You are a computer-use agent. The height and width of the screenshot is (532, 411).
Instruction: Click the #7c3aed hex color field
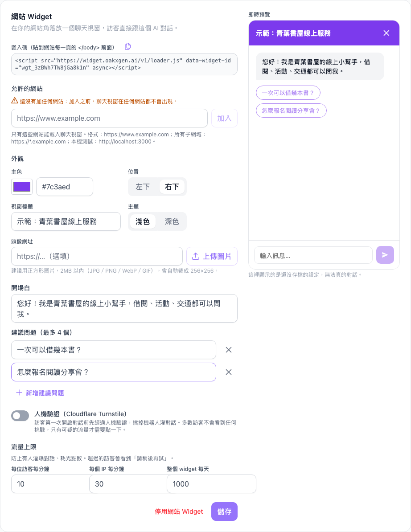(65, 187)
